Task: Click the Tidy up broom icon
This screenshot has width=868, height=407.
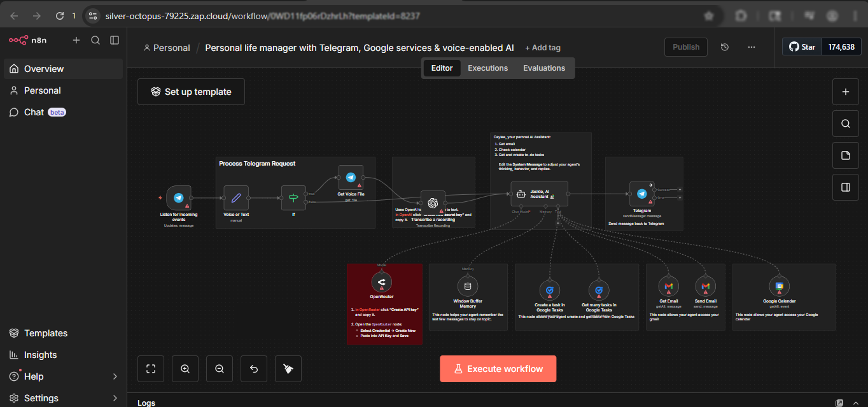Action: coord(288,369)
